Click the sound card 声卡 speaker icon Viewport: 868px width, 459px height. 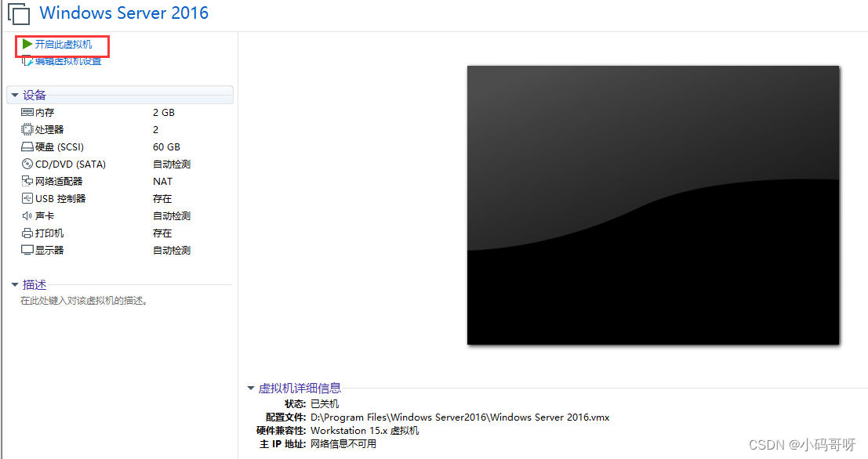coord(27,215)
